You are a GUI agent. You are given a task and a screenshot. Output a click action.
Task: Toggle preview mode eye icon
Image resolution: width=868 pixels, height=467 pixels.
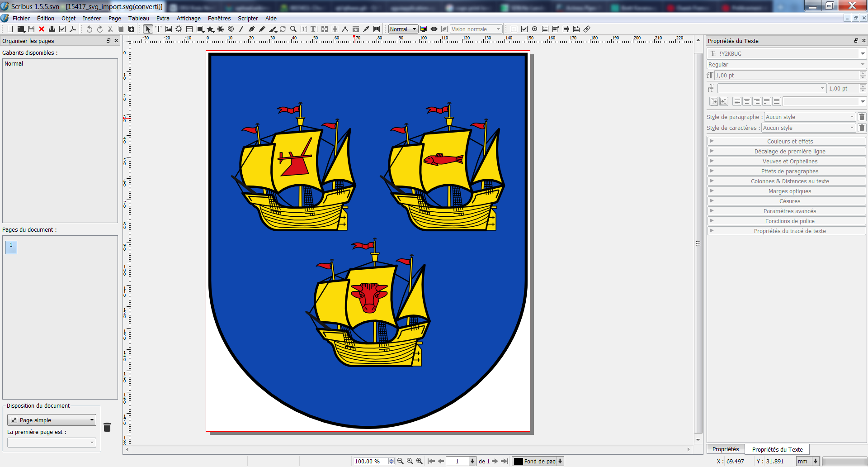tap(434, 29)
